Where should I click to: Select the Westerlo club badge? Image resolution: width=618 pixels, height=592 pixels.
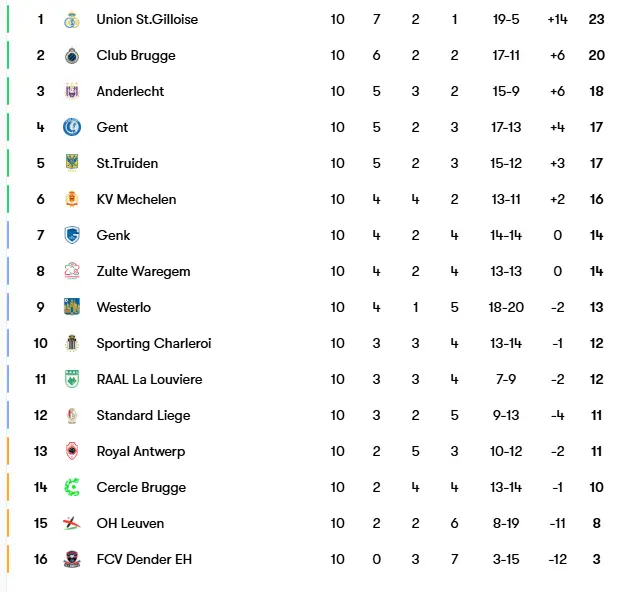tap(71, 308)
